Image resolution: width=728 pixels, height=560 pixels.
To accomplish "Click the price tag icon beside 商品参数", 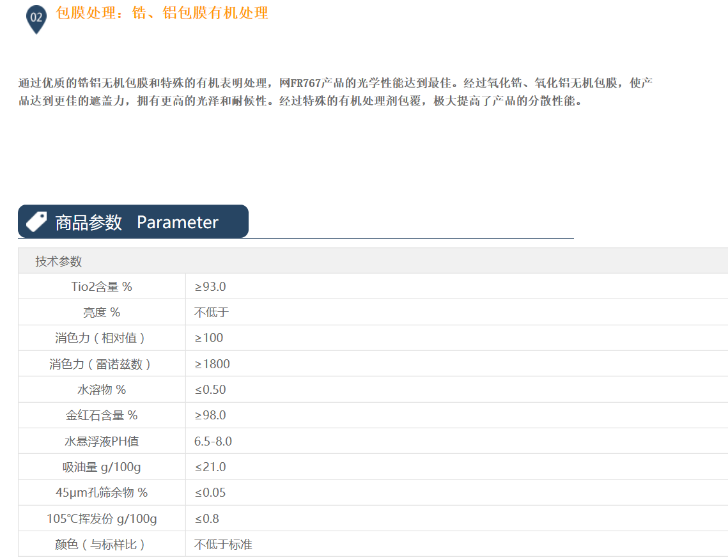I will (36, 221).
